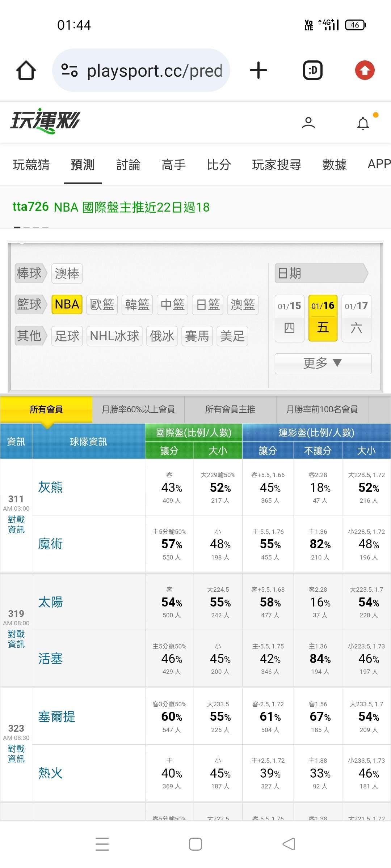The width and height of the screenshot is (391, 868).
Task: Open the 比分 menu item
Action: point(219,165)
